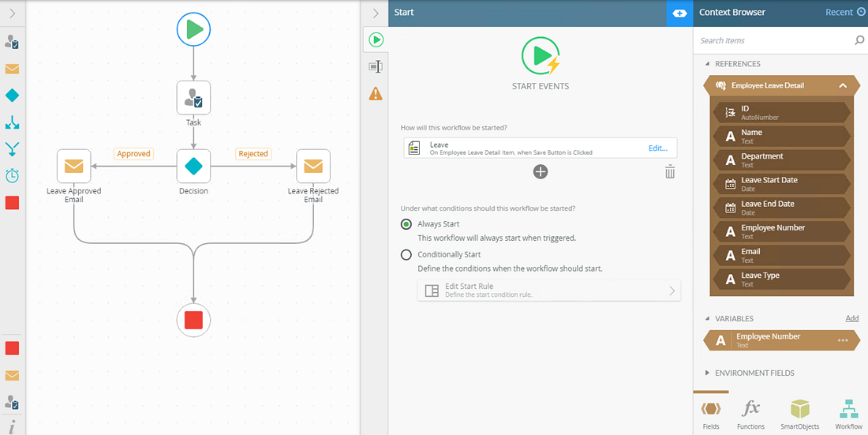Switch to the Functions tab
The height and width of the screenshot is (435, 868).
point(750,414)
